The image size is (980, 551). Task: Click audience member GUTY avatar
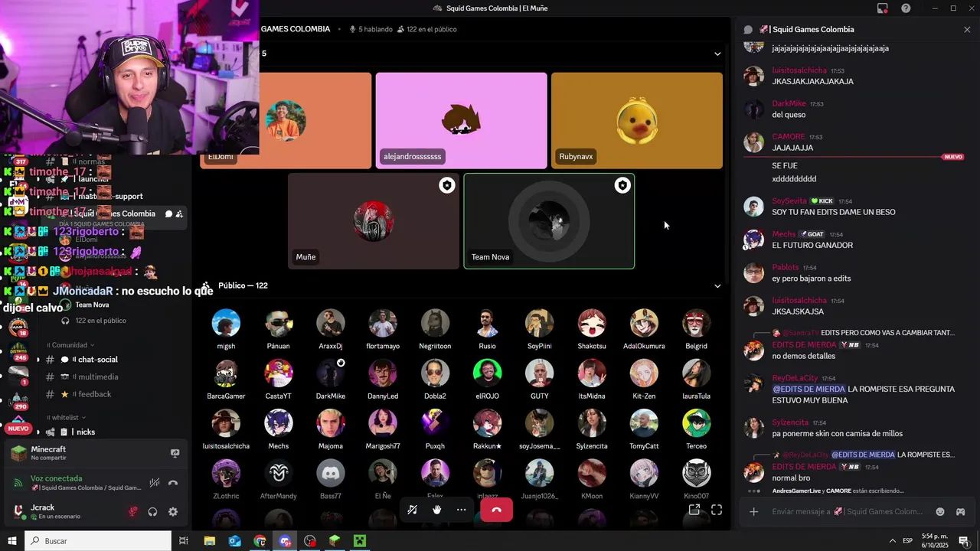[x=539, y=373]
